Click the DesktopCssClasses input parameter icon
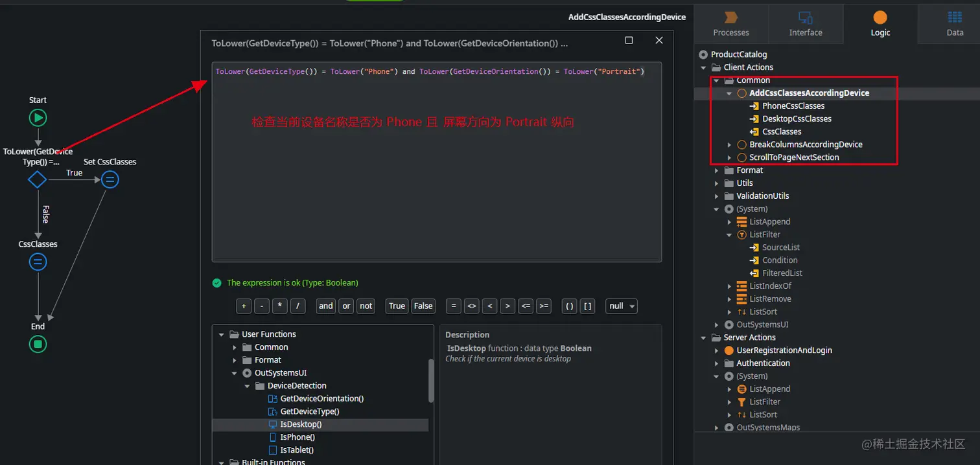The height and width of the screenshot is (465, 980). tap(754, 119)
